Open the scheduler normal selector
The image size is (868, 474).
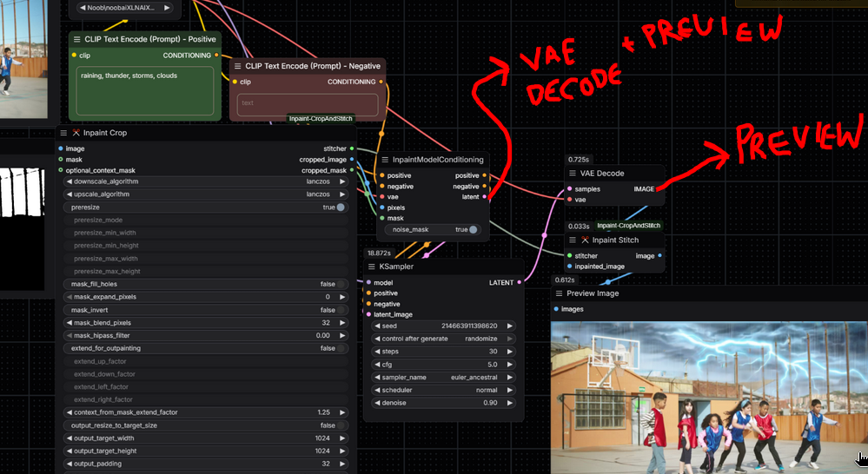coord(443,390)
